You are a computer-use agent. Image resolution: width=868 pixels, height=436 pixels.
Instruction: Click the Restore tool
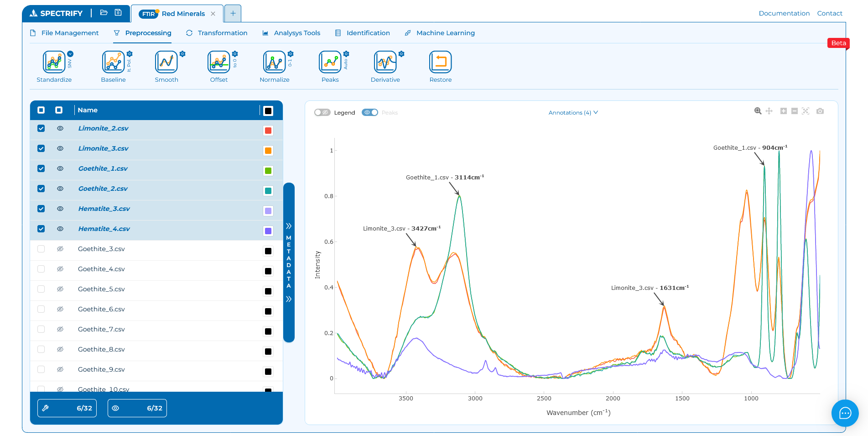click(440, 64)
